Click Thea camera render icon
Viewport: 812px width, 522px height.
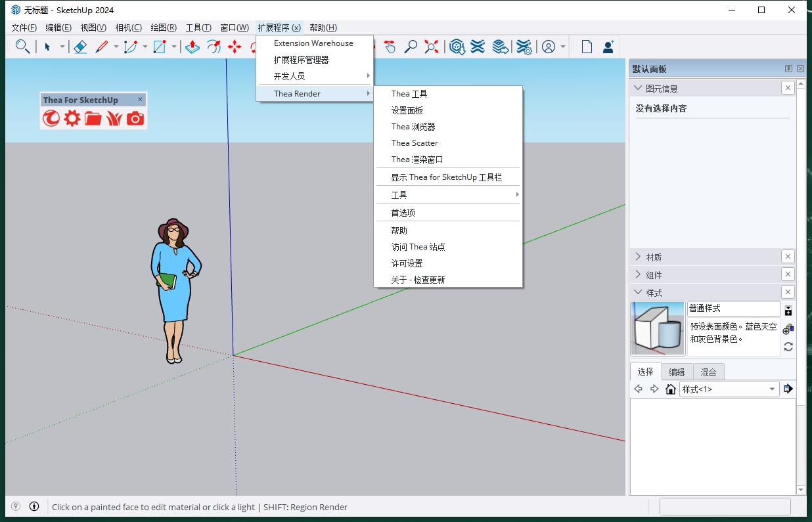(135, 118)
